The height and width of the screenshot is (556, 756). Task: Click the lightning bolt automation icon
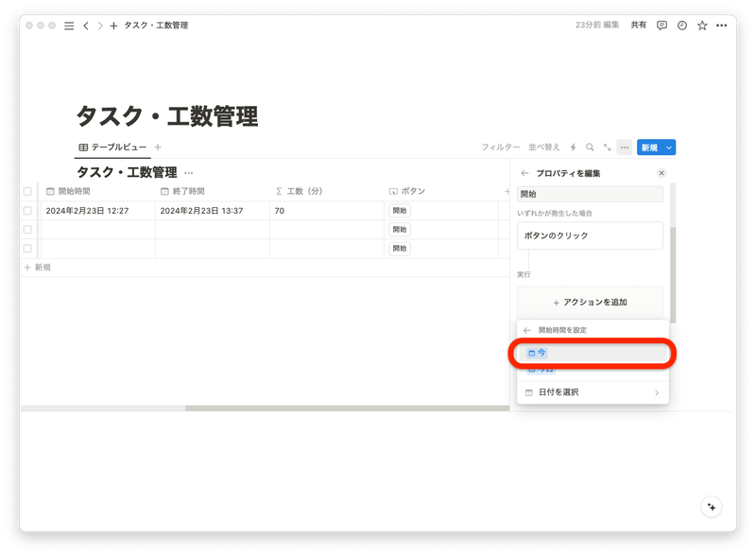(x=573, y=148)
